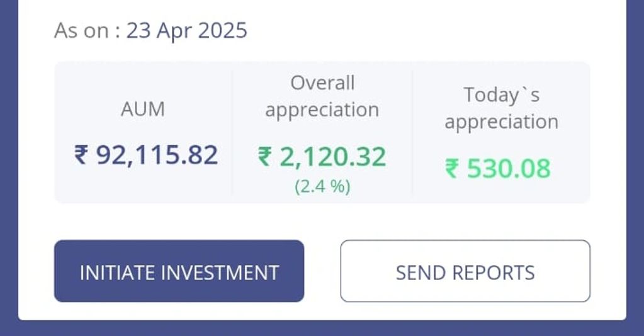
Task: Tap the rupee symbol beside 530.08
Action: 453,169
